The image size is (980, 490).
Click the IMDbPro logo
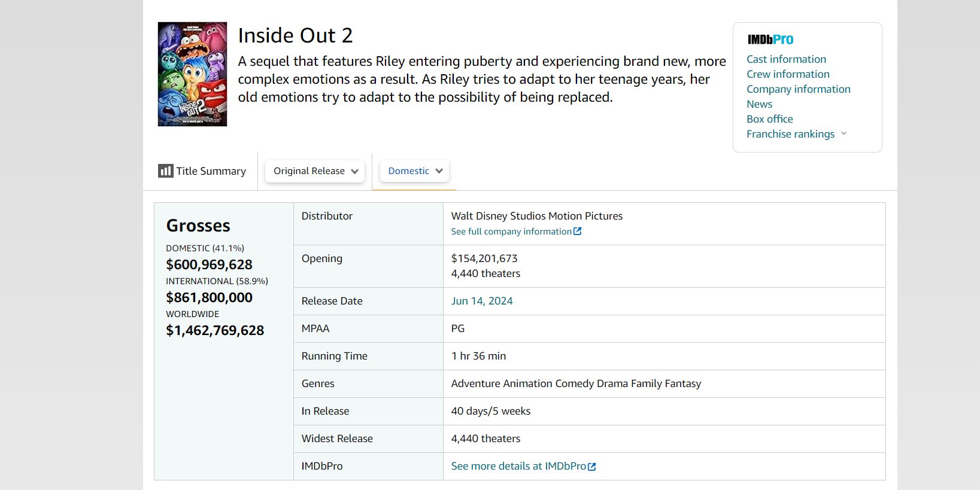pyautogui.click(x=770, y=39)
